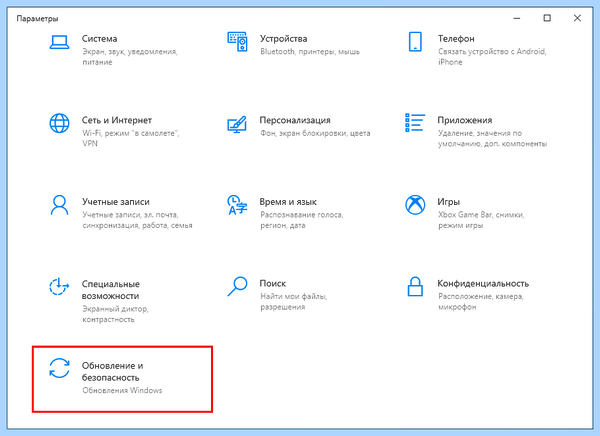The width and height of the screenshot is (600, 436).
Task: Click the Время и язык icon
Action: click(x=237, y=205)
